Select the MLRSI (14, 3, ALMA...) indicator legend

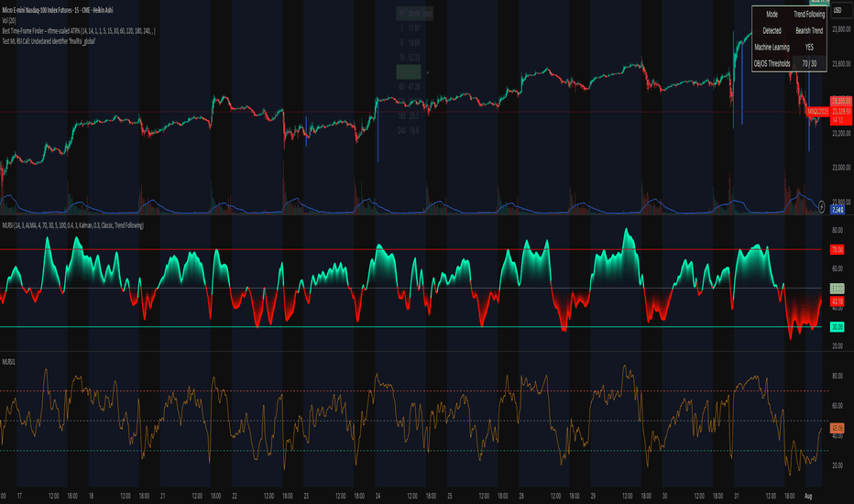[x=73, y=225]
